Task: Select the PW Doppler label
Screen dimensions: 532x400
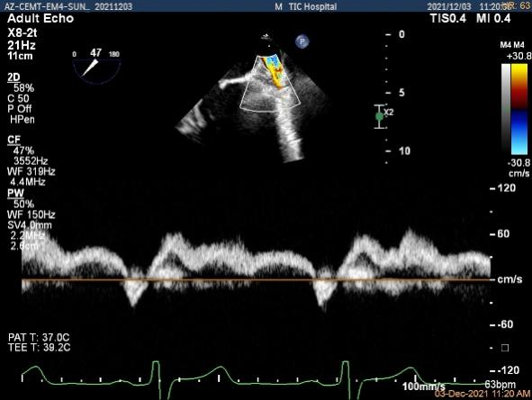Action: (x=15, y=193)
